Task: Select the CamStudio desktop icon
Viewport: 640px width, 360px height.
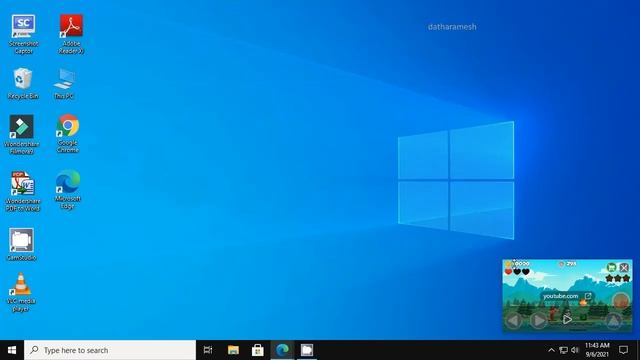Action: [21, 244]
